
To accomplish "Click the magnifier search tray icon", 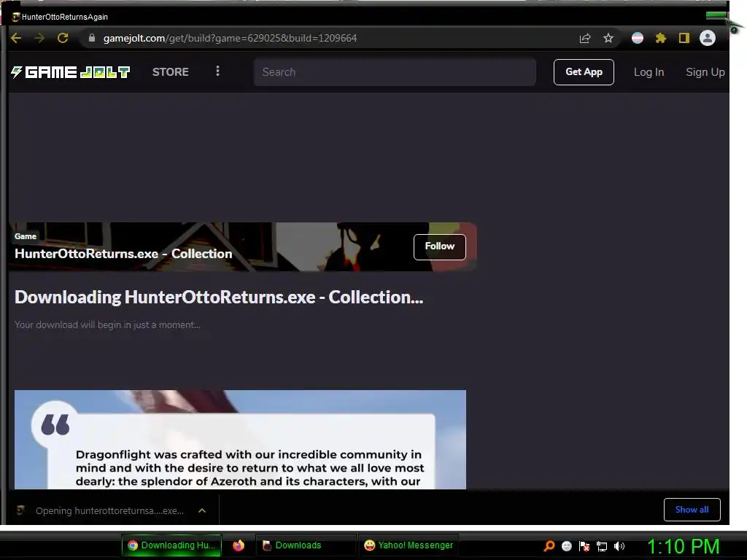I will [x=549, y=545].
